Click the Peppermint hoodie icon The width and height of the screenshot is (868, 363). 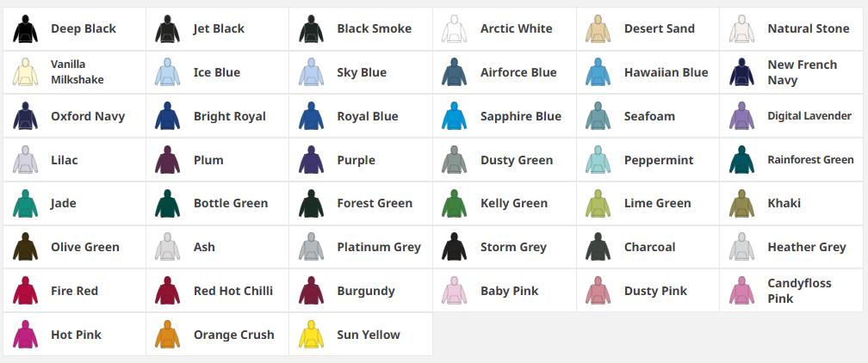pyautogui.click(x=598, y=160)
